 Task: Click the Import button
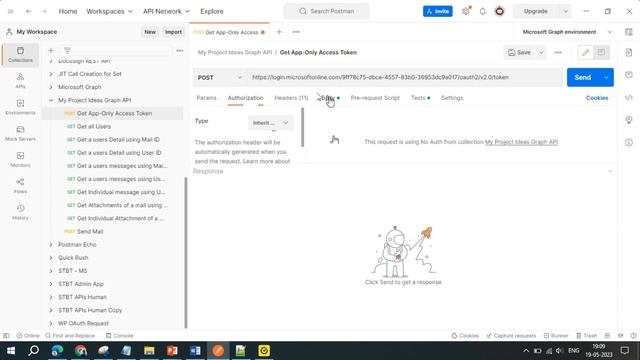(173, 32)
